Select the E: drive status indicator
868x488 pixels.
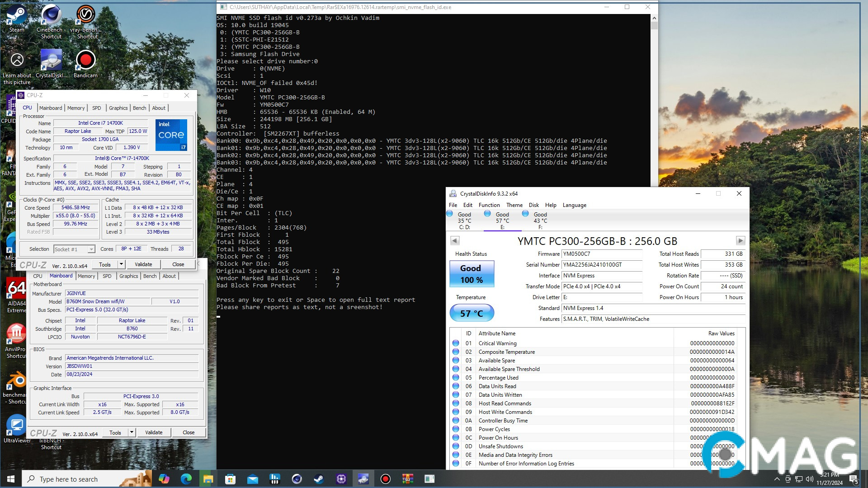pos(502,221)
